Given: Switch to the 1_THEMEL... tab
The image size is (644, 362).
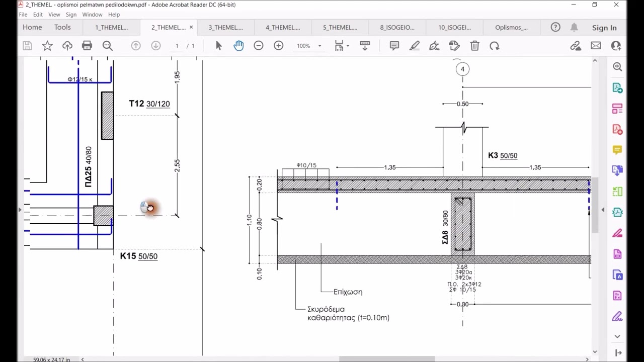Looking at the screenshot, I should click(x=112, y=27).
